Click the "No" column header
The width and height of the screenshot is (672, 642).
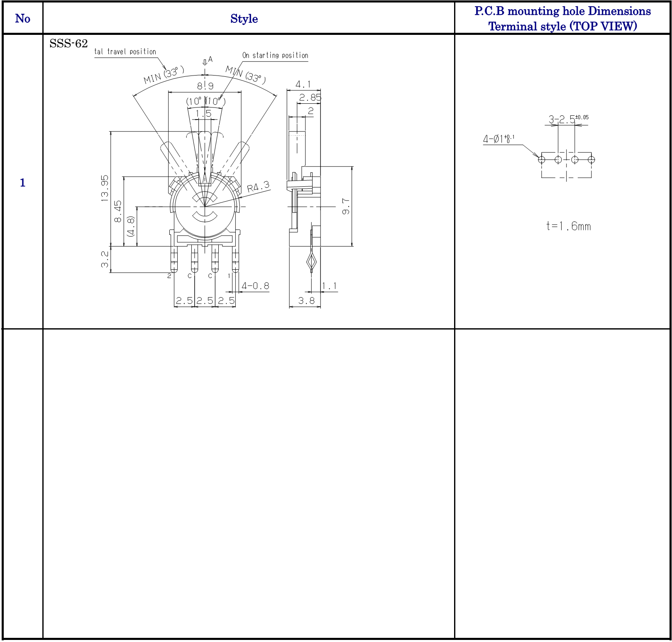pyautogui.click(x=22, y=19)
